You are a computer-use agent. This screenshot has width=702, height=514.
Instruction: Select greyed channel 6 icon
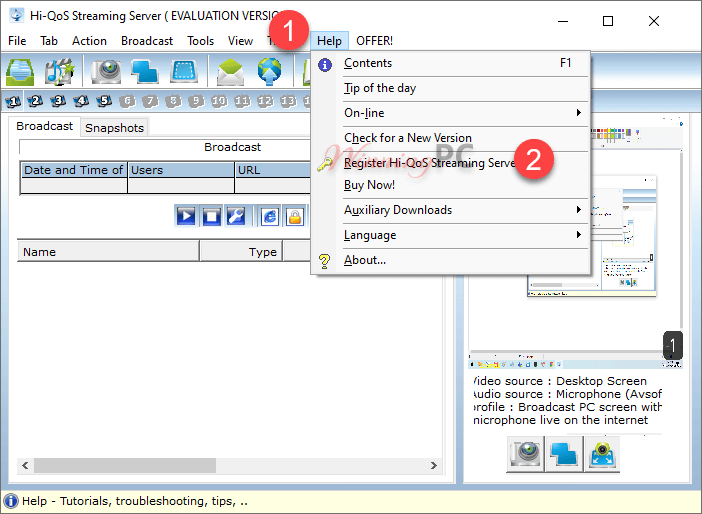tap(127, 101)
